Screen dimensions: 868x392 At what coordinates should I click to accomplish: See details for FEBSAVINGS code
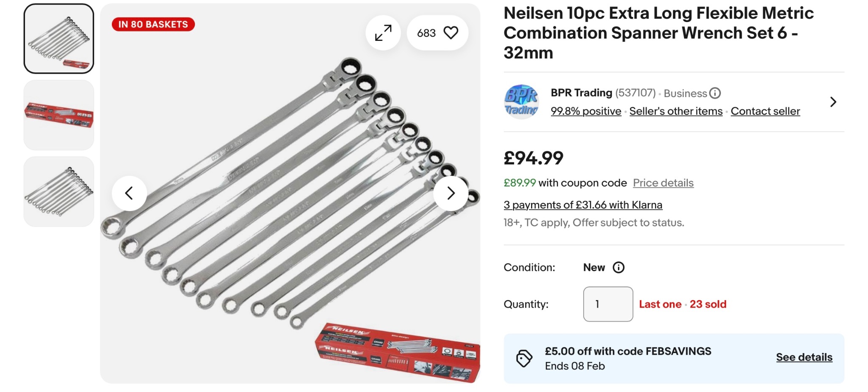pyautogui.click(x=804, y=357)
